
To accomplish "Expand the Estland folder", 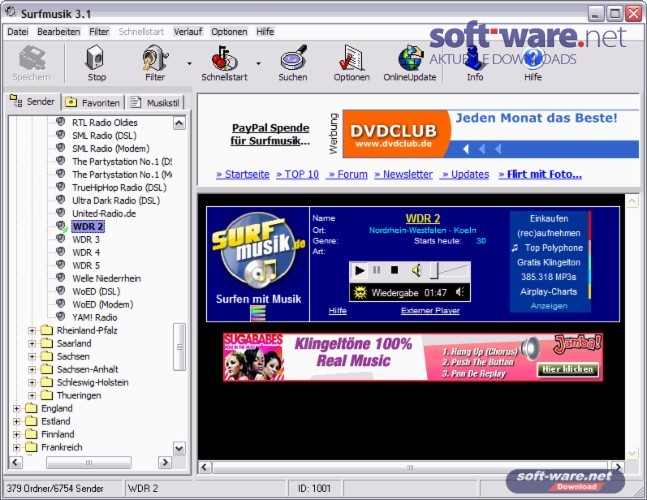I will [16, 422].
